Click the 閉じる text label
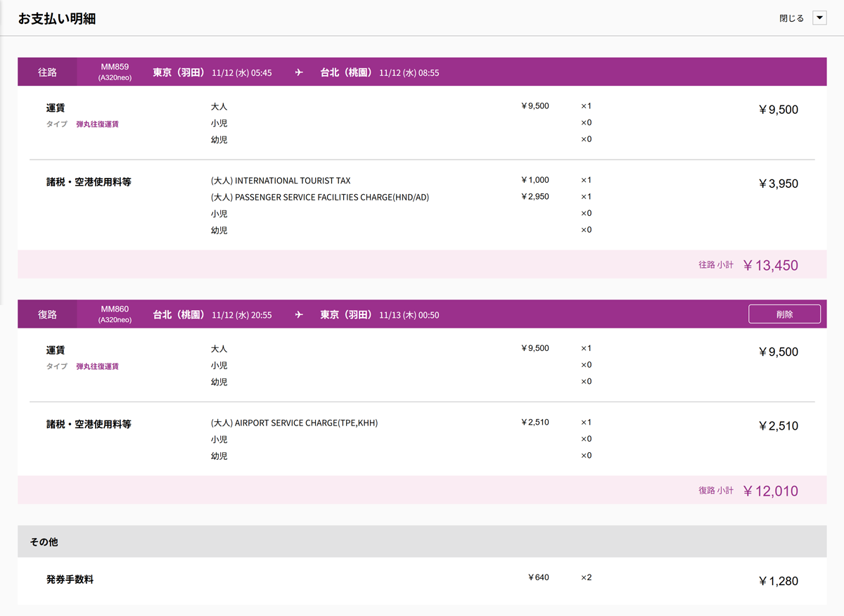This screenshot has height=616, width=844. click(x=791, y=19)
